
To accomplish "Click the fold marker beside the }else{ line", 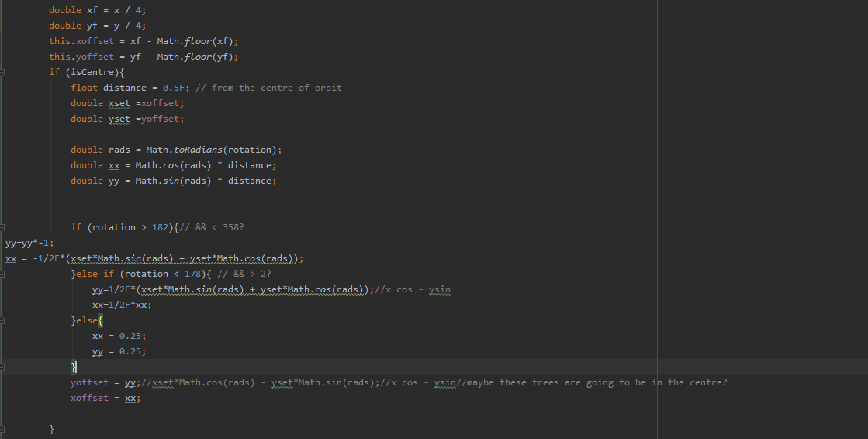I will tap(2, 320).
